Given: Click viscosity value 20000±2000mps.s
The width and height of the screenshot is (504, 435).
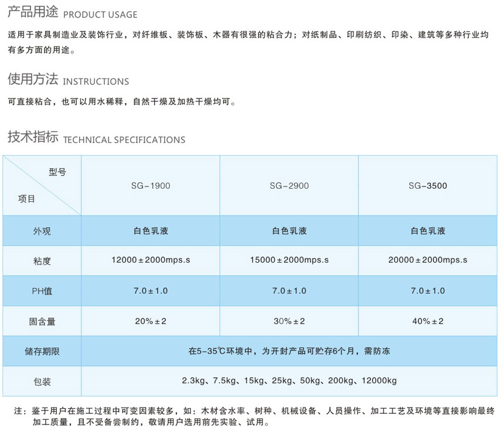Looking at the screenshot, I should [428, 260].
